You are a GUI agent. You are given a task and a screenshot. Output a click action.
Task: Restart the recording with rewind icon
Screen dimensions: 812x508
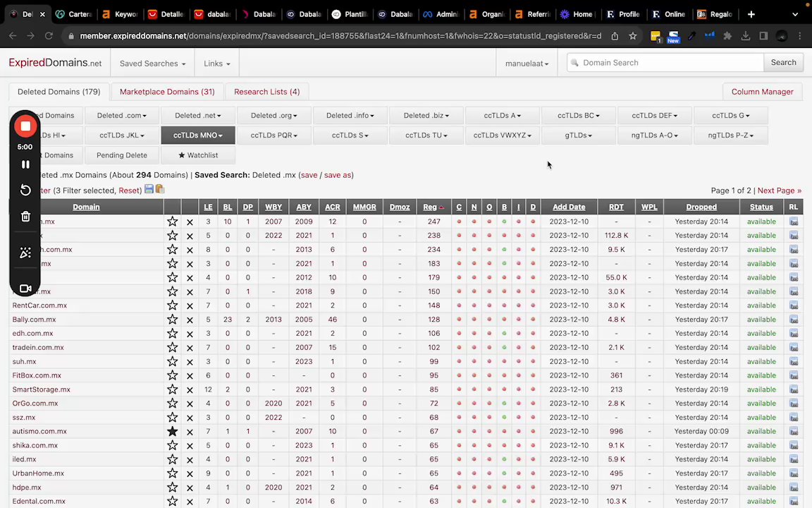[x=25, y=190]
